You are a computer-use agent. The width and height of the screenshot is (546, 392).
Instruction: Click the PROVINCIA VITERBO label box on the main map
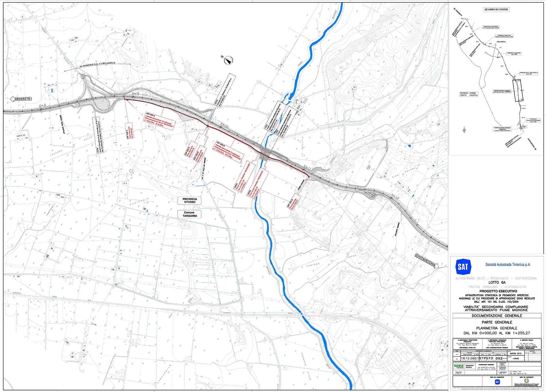190,201
